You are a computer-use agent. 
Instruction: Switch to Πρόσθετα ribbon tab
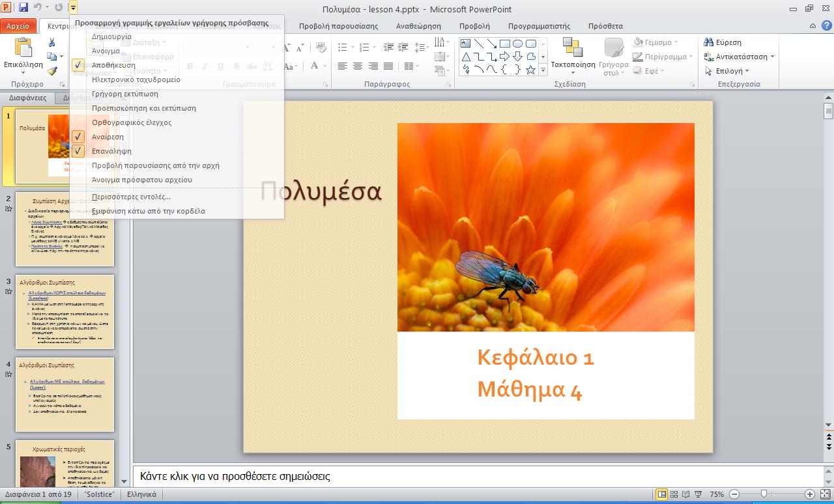(605, 26)
